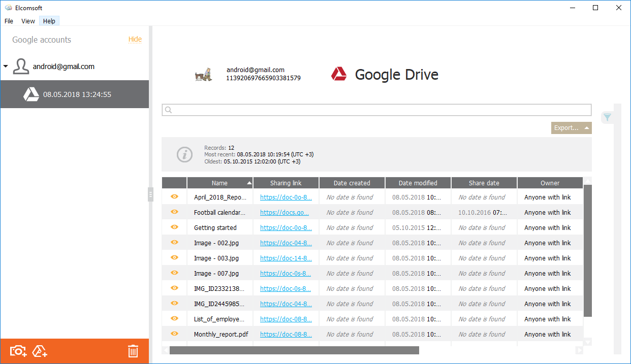
Task: Open filter options via the funnel icon
Action: coord(607,117)
